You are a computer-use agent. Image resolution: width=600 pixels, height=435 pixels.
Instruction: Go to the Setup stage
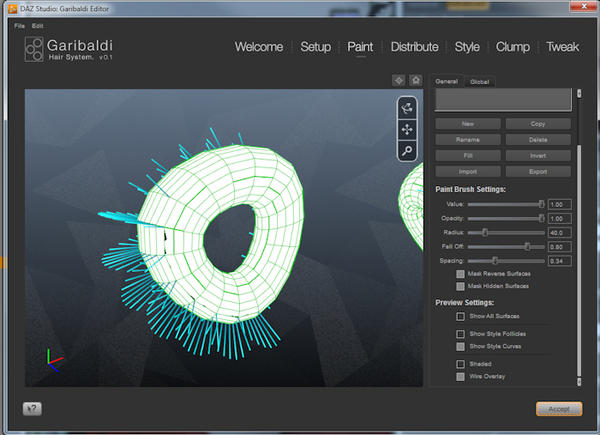(316, 47)
